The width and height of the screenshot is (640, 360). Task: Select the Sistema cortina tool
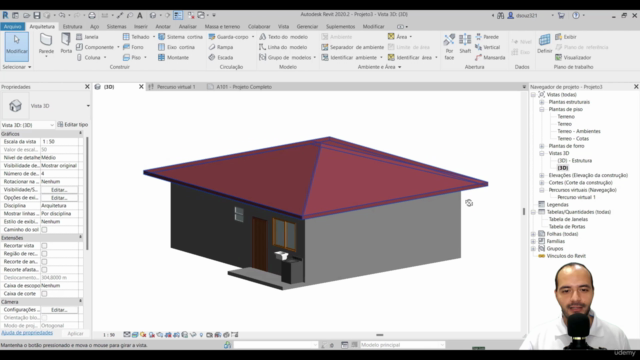[180, 37]
